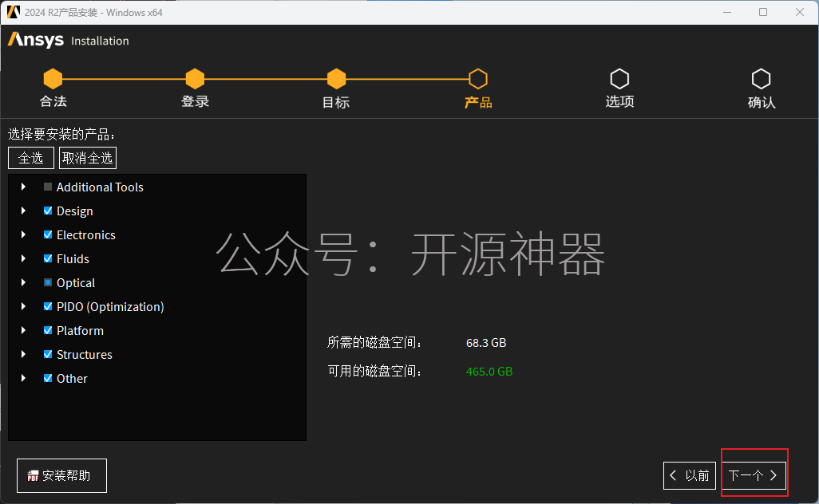
Task: Select the 产品 step label
Action: (x=478, y=102)
